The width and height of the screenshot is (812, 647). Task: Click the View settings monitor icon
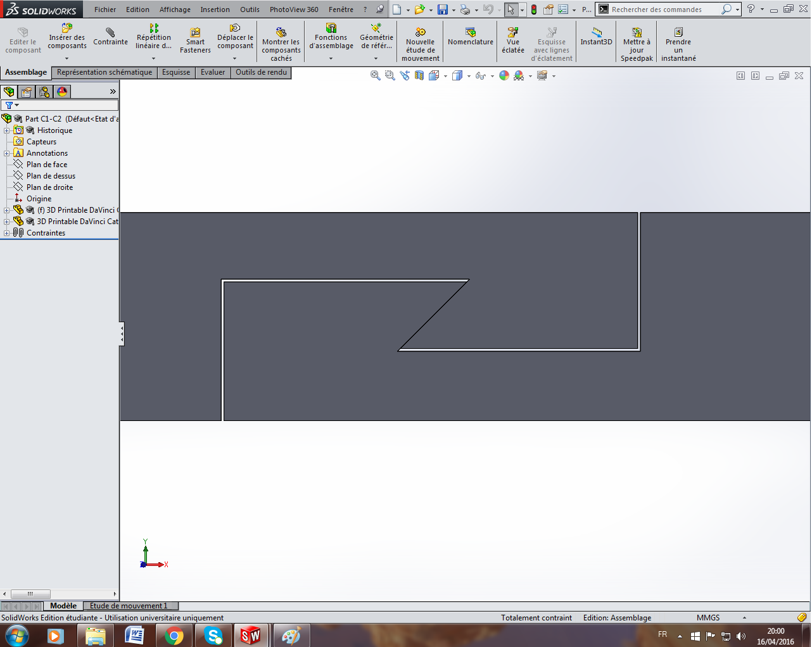tap(542, 75)
